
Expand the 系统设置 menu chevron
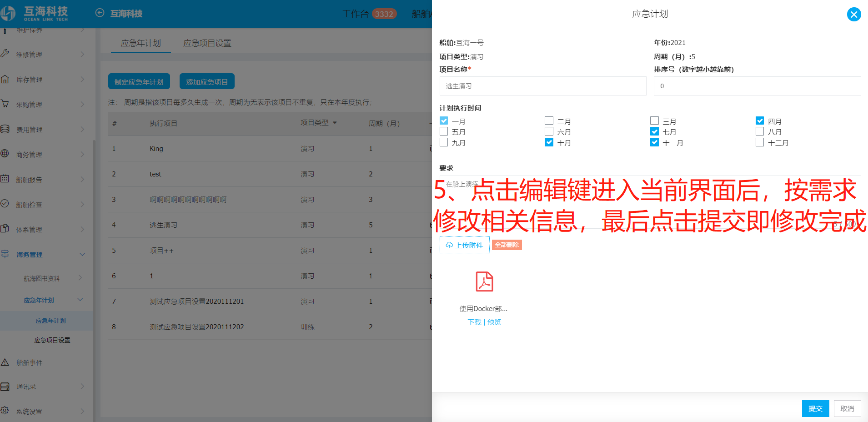(x=82, y=411)
